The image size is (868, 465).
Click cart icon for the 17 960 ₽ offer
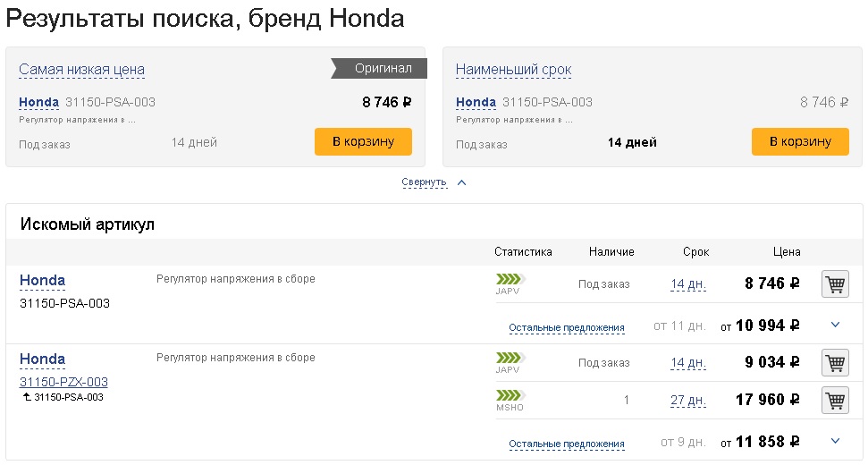point(835,401)
